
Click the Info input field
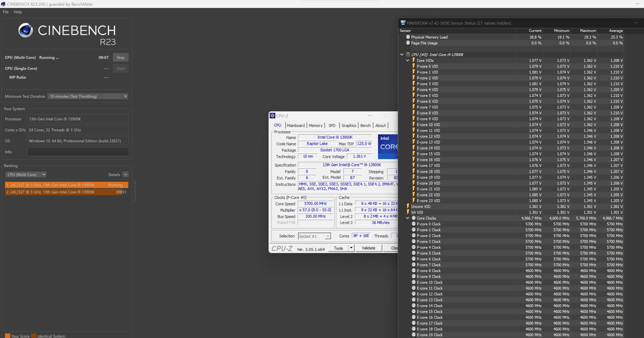pos(78,152)
